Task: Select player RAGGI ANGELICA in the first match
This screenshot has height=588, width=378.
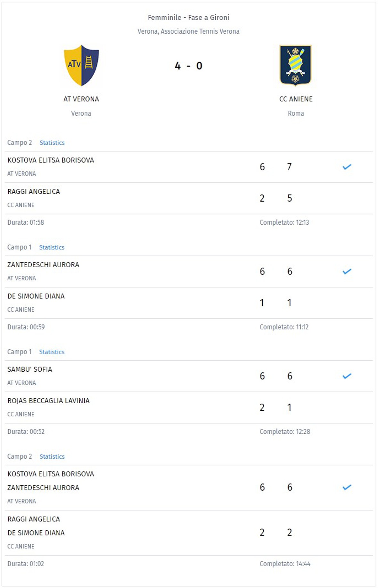Action: click(x=34, y=192)
